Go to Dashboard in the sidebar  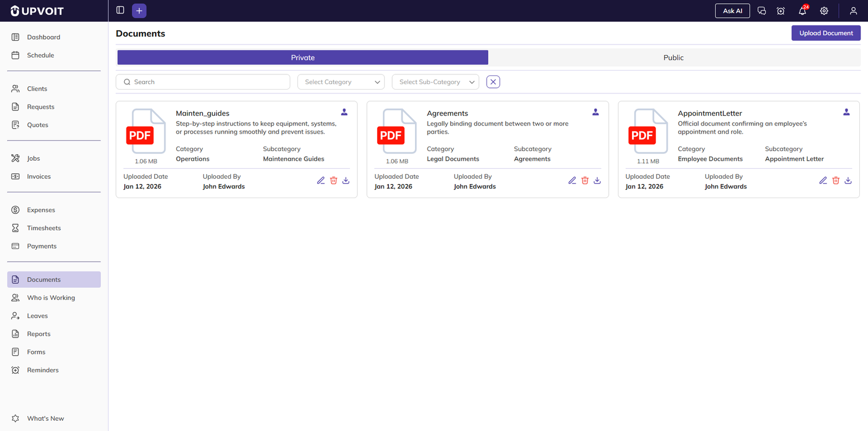click(x=54, y=37)
